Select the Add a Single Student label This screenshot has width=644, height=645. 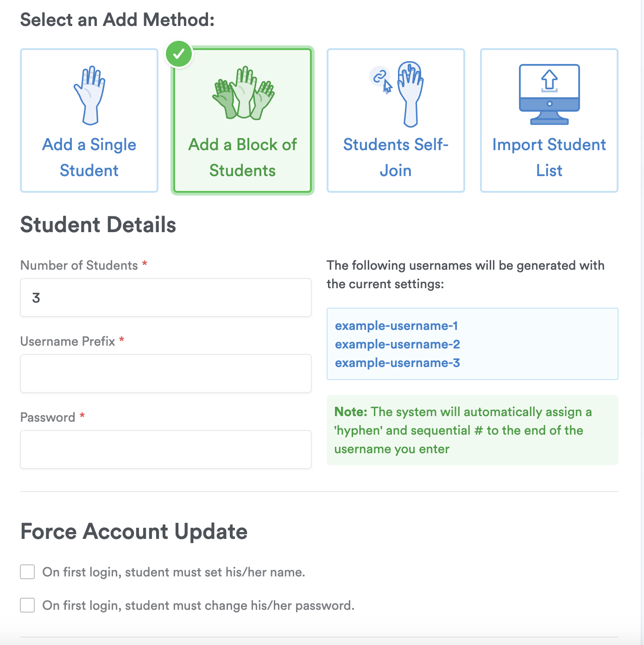click(x=89, y=158)
